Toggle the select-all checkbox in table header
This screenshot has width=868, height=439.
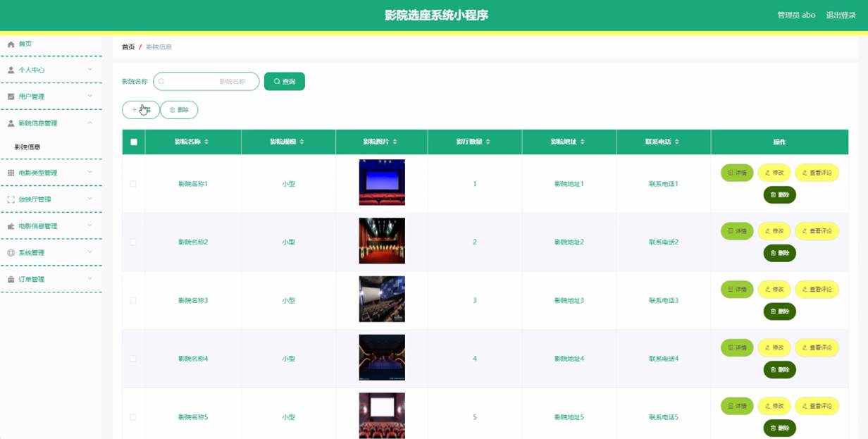[134, 142]
